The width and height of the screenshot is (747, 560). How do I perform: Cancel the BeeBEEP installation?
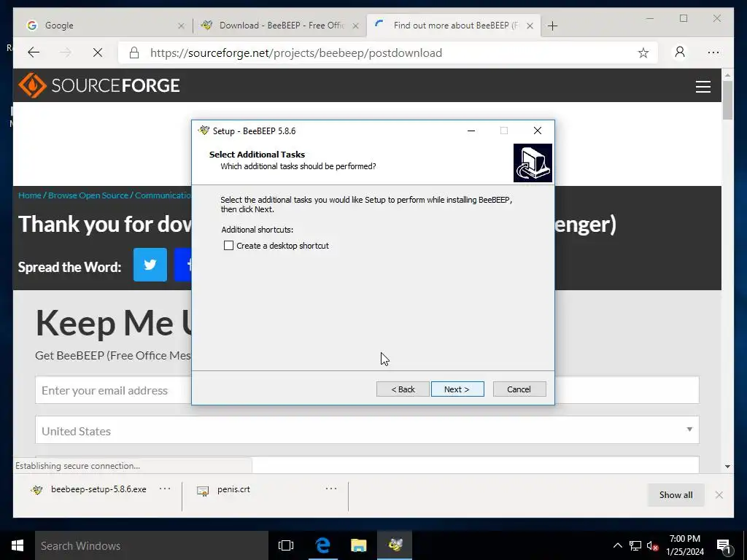coord(519,389)
